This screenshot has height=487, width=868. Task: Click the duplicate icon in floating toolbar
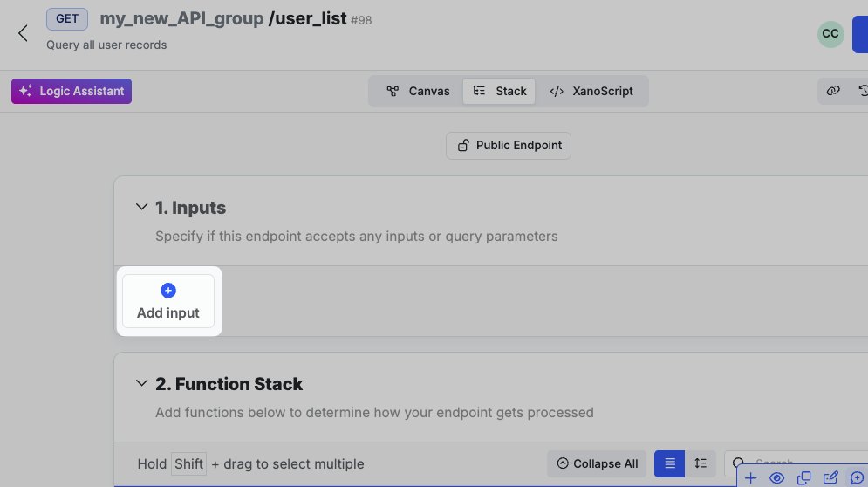click(x=803, y=477)
